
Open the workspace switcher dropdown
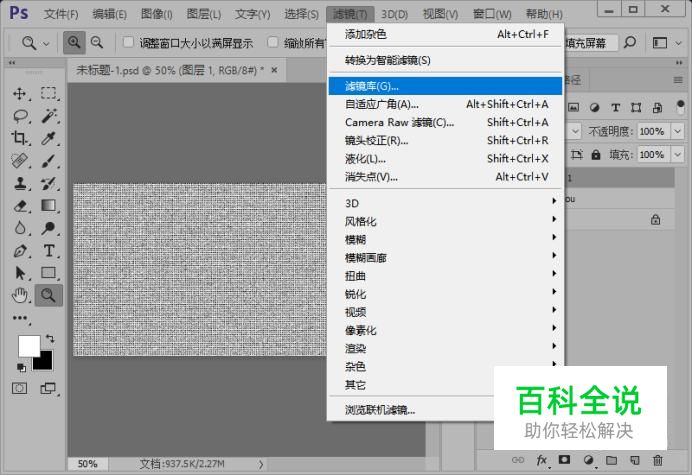coord(678,43)
